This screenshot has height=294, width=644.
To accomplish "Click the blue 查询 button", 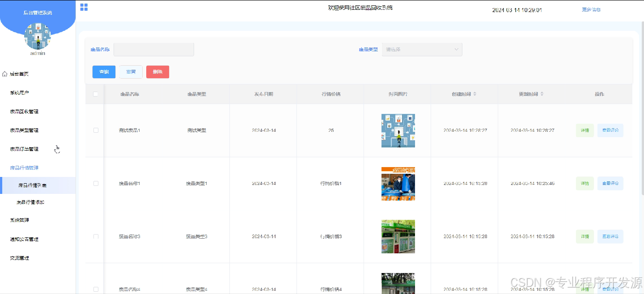I will [104, 72].
